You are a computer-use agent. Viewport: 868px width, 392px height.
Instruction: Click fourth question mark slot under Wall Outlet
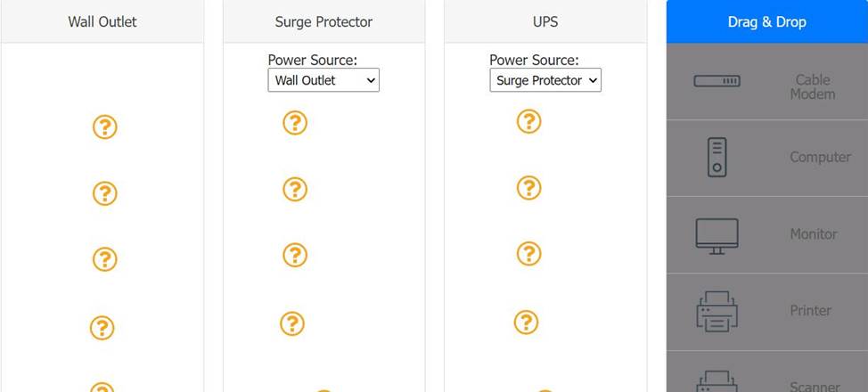point(102,328)
